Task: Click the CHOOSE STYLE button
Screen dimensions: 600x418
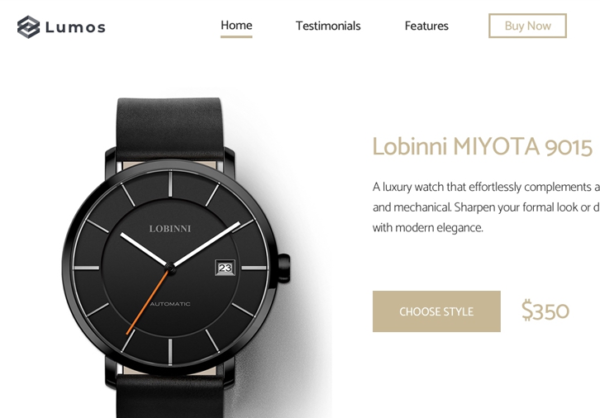Action: click(x=436, y=311)
